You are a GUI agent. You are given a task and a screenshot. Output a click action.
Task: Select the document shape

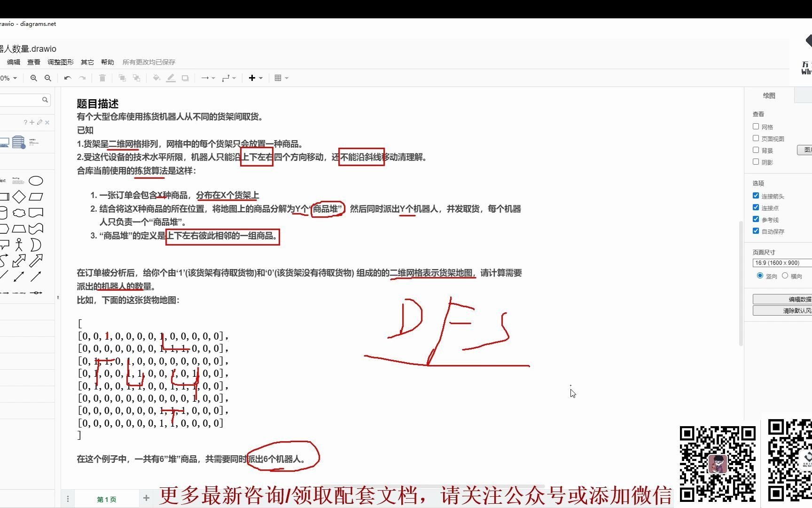36,213
